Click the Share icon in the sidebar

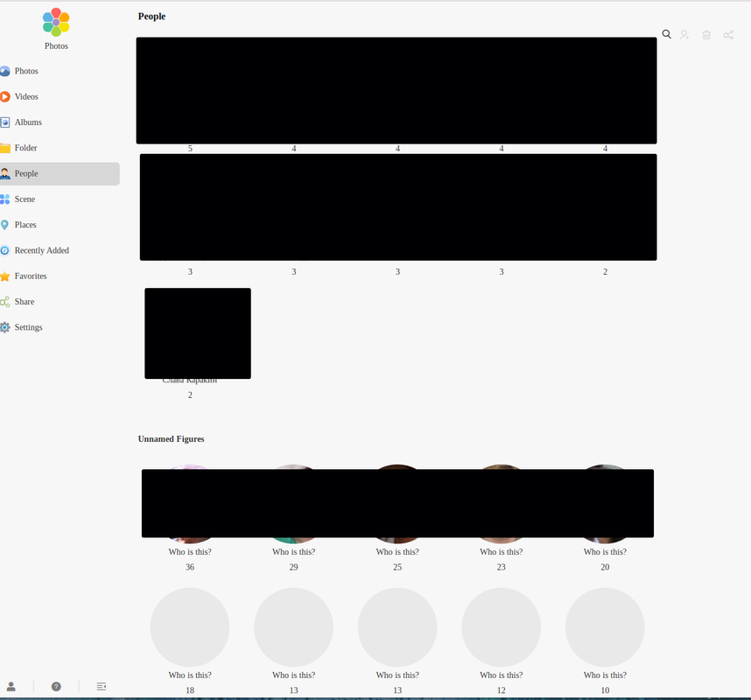coord(4,302)
